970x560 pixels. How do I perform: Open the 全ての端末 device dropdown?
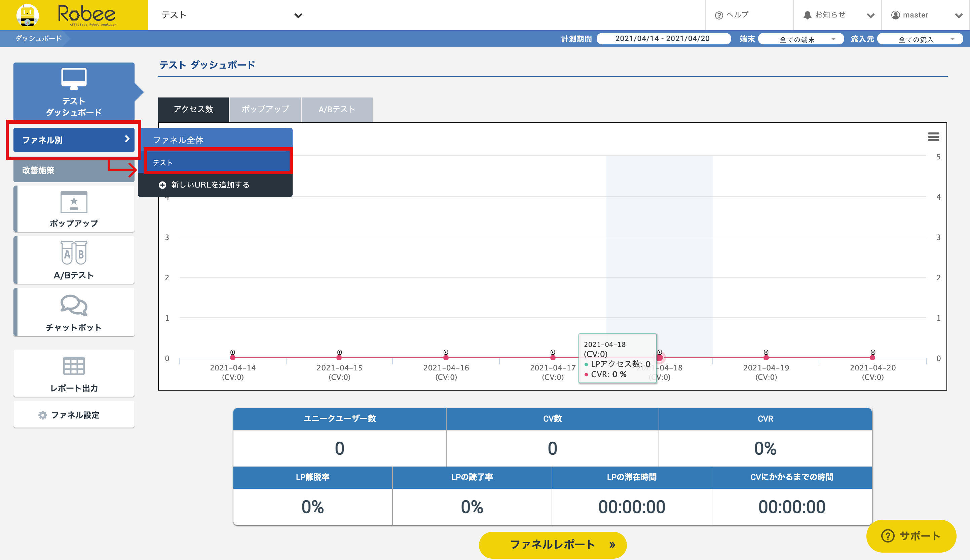coord(801,39)
